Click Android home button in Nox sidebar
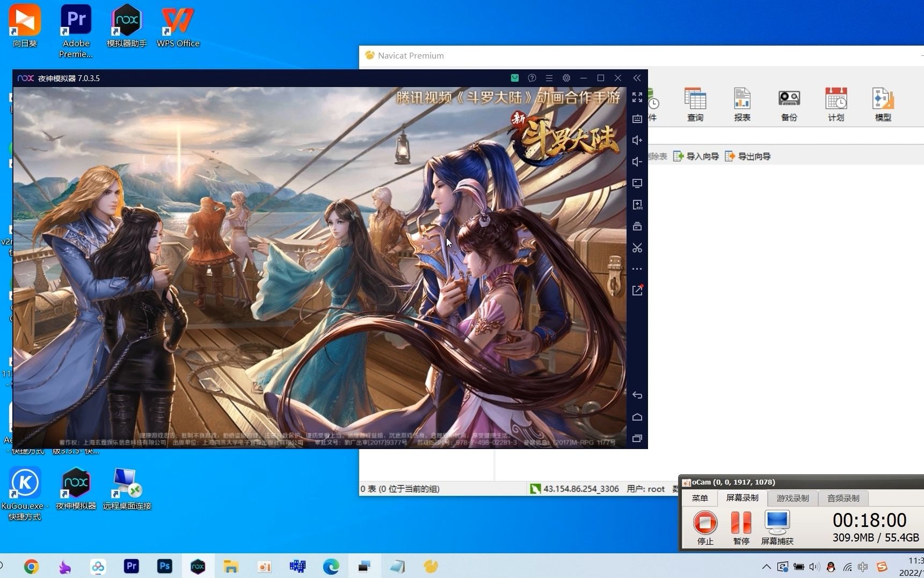 (637, 417)
